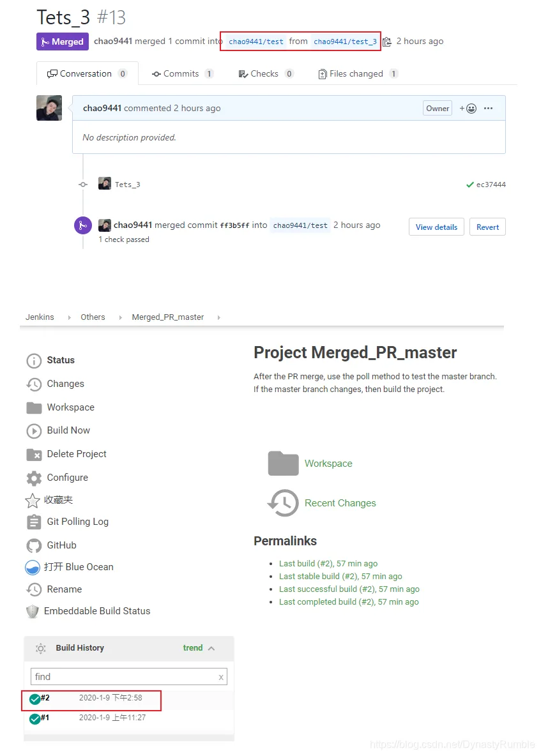Click the large Recent Changes clock icon
541x756 pixels.
click(x=283, y=503)
